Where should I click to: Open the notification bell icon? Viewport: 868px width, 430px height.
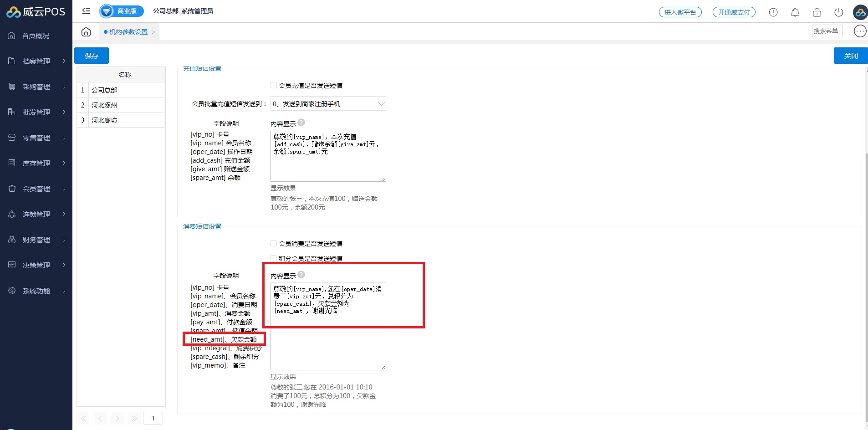(x=795, y=12)
